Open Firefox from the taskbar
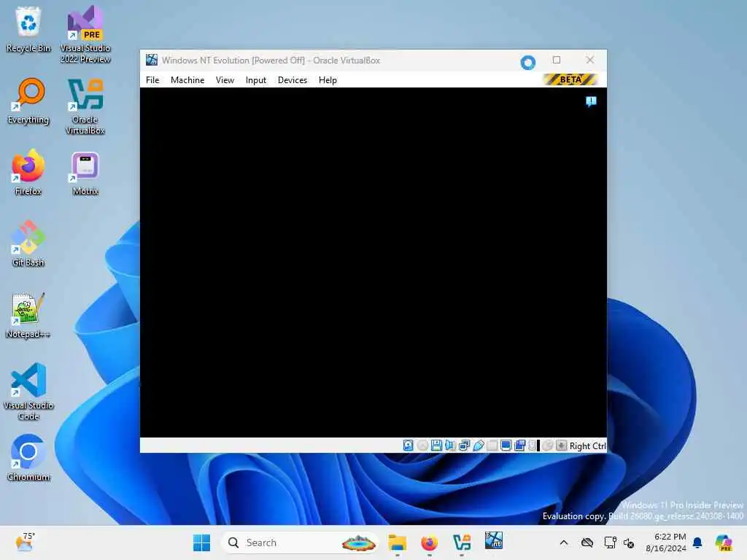Screen dimensions: 747x560 (x=429, y=542)
